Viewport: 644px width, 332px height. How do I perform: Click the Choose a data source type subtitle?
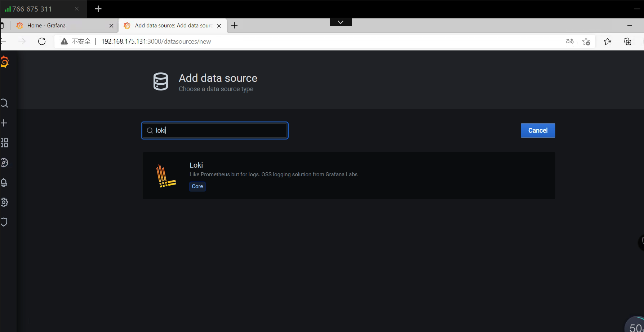[x=216, y=89]
